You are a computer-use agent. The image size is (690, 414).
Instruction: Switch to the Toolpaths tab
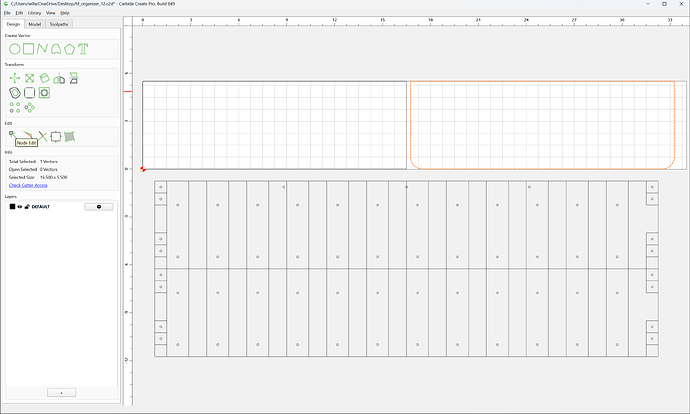(x=59, y=24)
